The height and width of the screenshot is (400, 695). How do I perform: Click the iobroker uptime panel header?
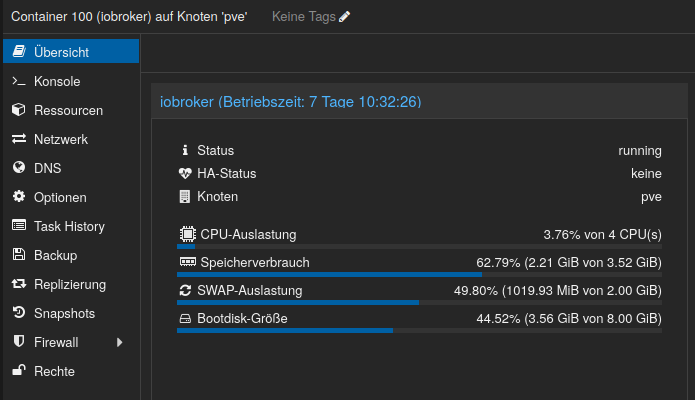click(290, 102)
